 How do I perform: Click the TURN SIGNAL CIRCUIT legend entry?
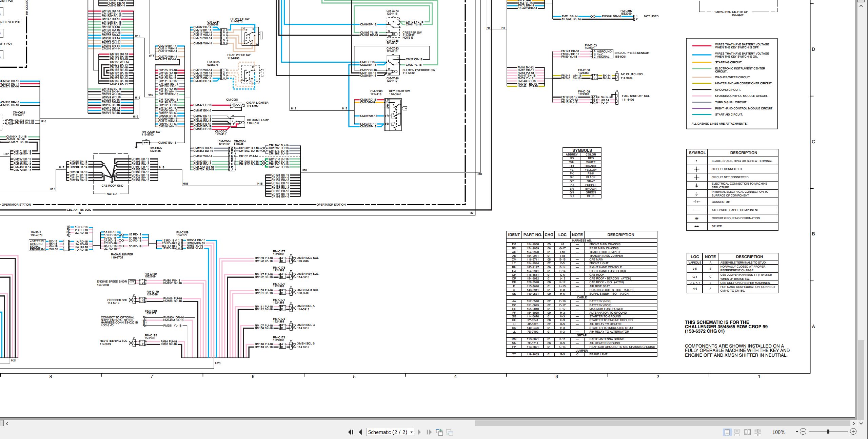click(x=731, y=102)
